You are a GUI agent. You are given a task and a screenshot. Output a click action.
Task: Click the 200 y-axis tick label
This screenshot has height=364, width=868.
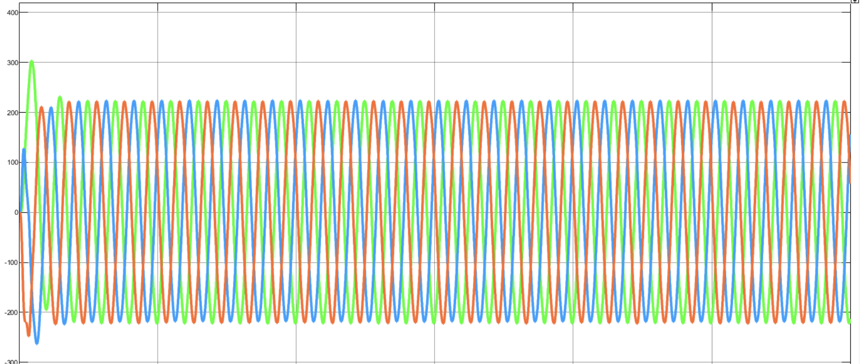pyautogui.click(x=12, y=113)
